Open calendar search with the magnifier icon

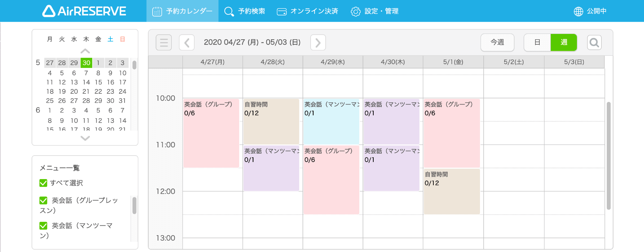594,42
